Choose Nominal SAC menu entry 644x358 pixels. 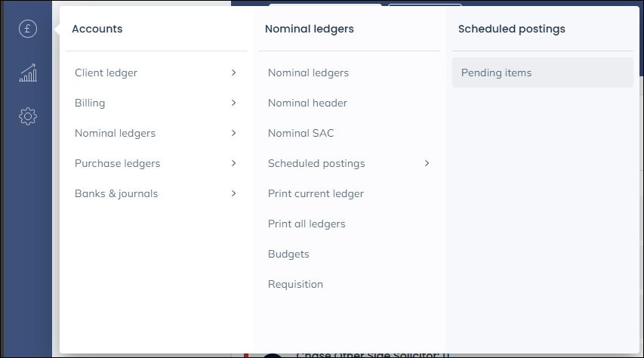tap(300, 133)
